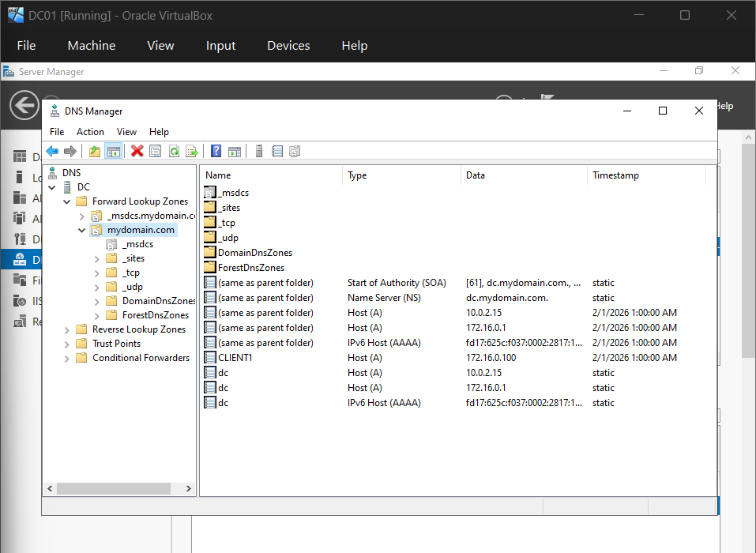This screenshot has height=553, width=756.
Task: Open Help with the blue question-mark icon
Action: [x=216, y=152]
